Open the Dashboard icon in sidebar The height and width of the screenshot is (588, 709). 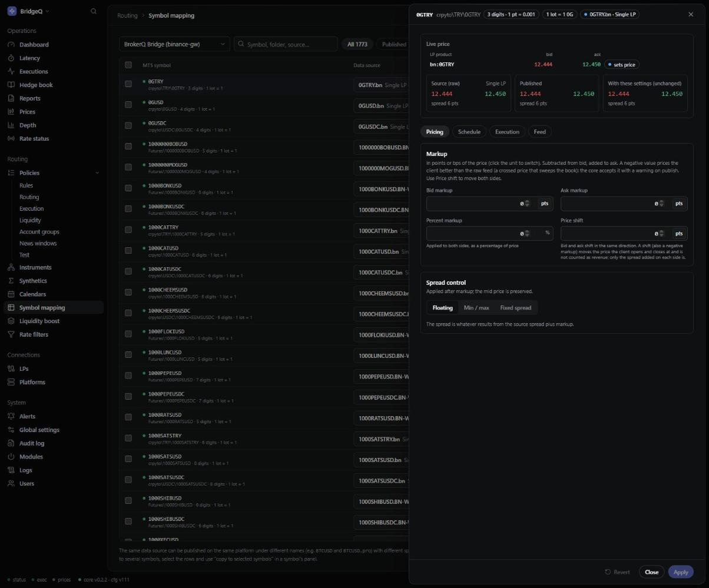click(x=11, y=45)
